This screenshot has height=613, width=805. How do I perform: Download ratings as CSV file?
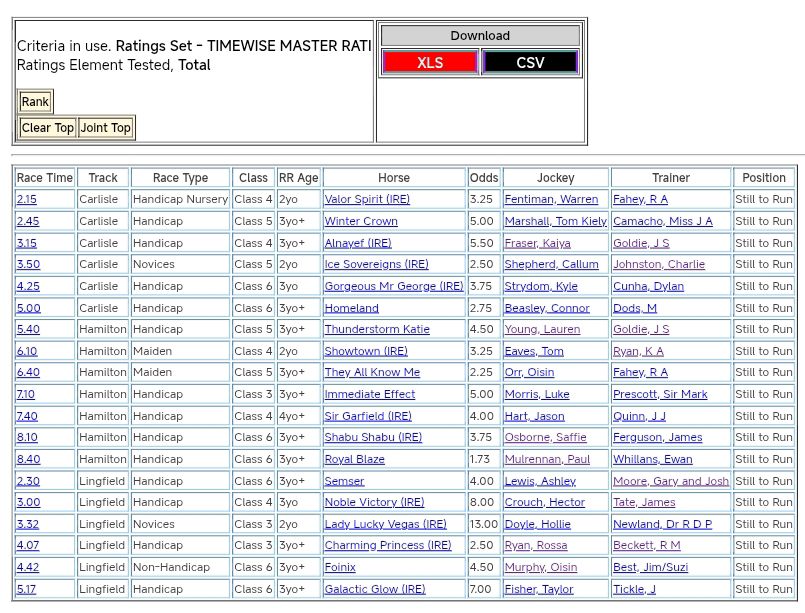tap(530, 62)
